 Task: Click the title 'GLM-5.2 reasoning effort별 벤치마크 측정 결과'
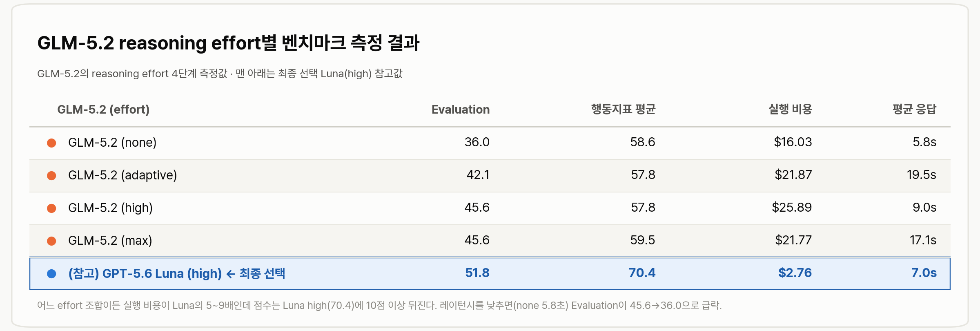(x=228, y=43)
